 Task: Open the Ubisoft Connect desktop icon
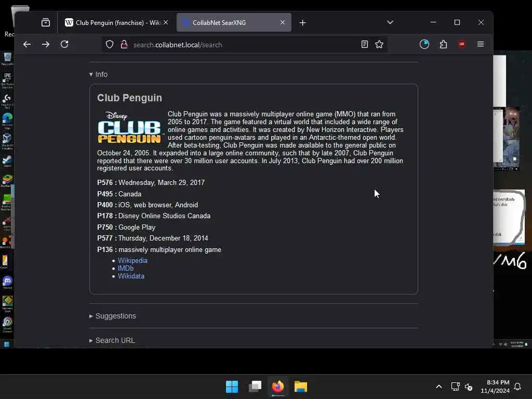[x=7, y=324]
